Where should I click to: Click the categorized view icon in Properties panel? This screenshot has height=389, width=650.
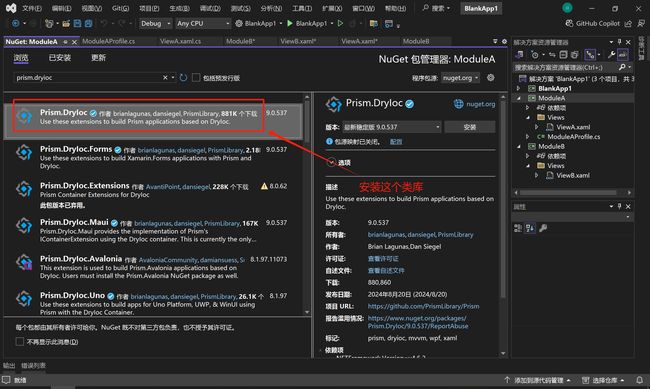pos(518,228)
